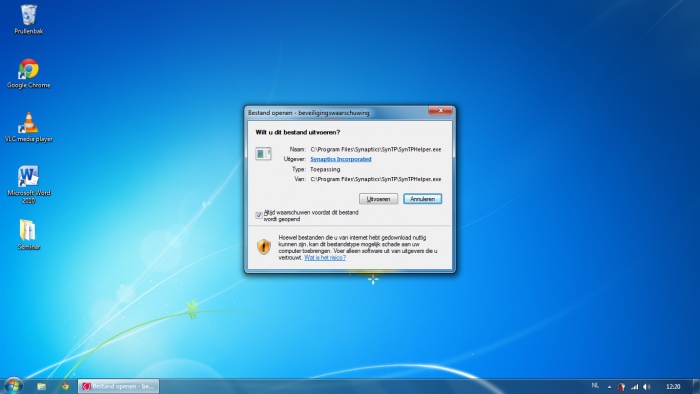Open the file explorer taskbar icon
700x394 pixels.
tap(42, 386)
